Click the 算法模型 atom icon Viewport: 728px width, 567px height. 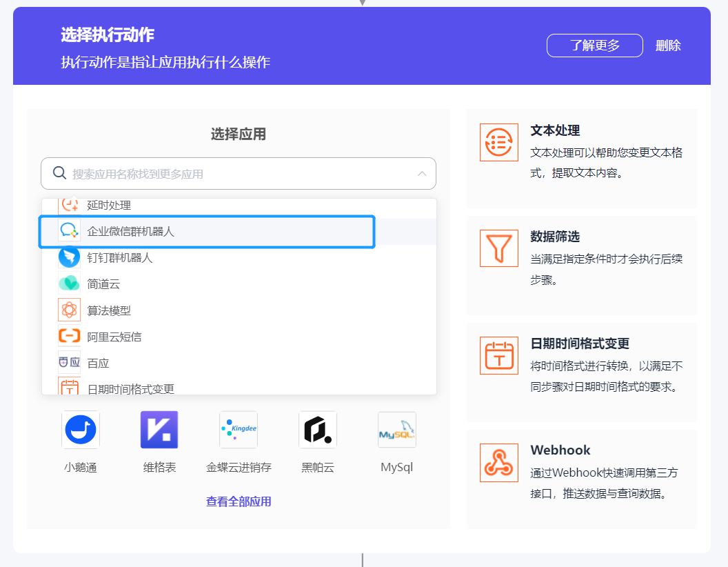coord(69,310)
